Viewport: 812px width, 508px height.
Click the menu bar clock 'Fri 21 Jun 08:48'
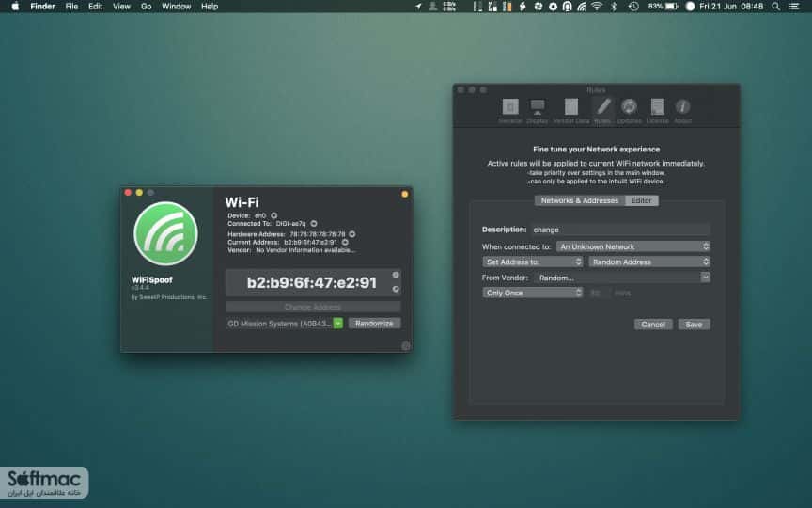(731, 7)
